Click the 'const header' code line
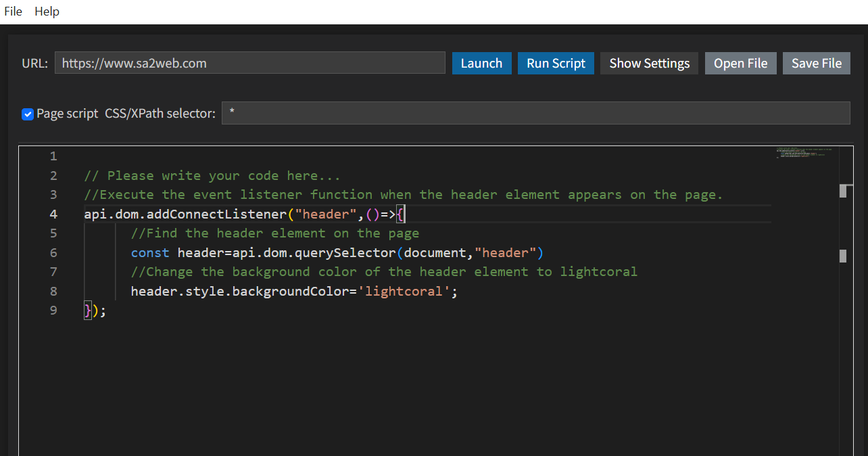 tap(337, 253)
